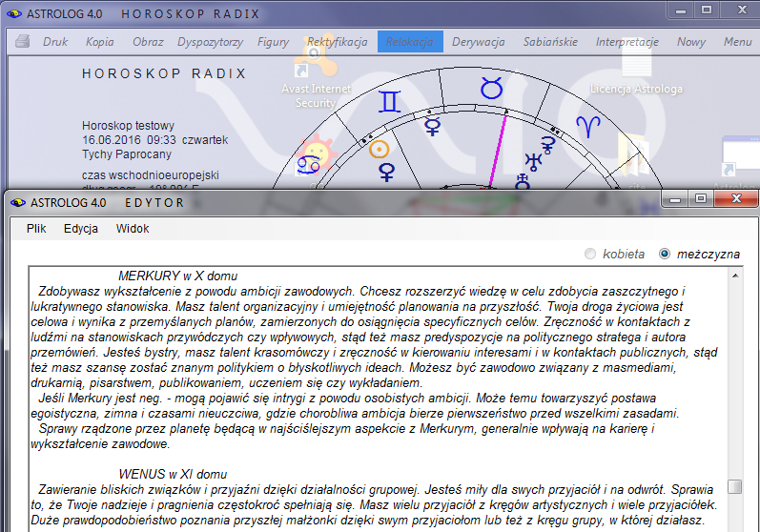Viewport: 760px width, 532px height.
Task: Minimize the Edytor window
Action: click(x=675, y=198)
